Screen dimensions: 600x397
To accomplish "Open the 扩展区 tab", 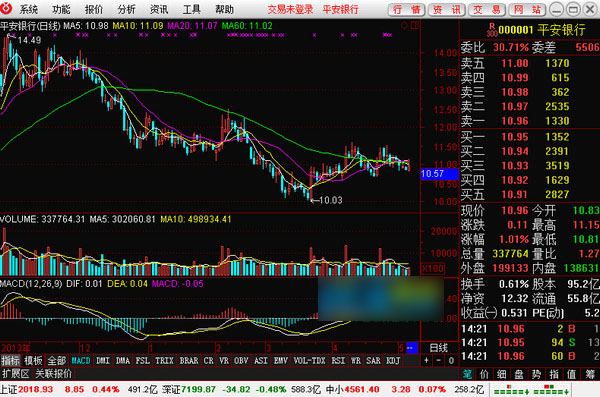I will tap(16, 374).
